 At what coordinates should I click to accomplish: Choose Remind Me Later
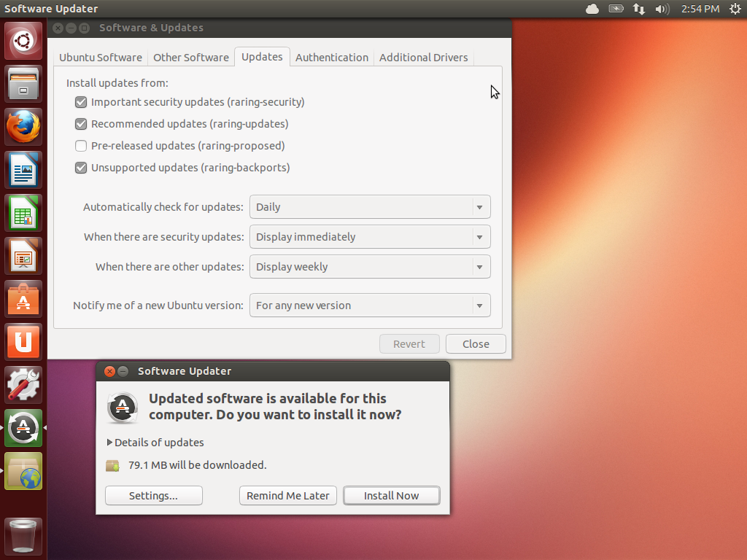click(x=287, y=496)
